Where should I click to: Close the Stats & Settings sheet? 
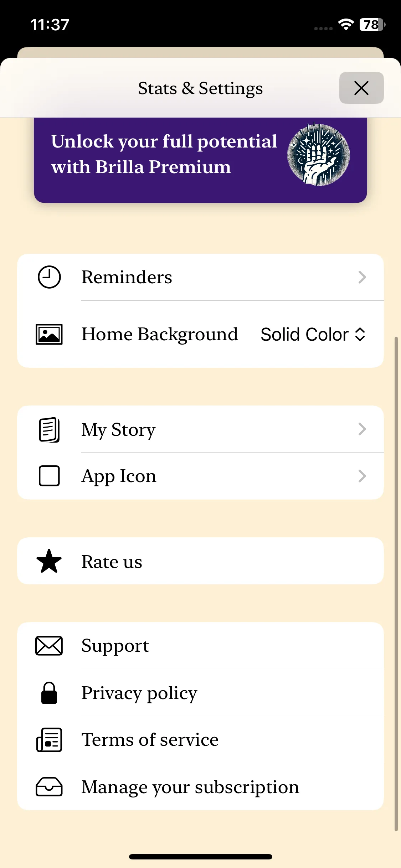361,88
